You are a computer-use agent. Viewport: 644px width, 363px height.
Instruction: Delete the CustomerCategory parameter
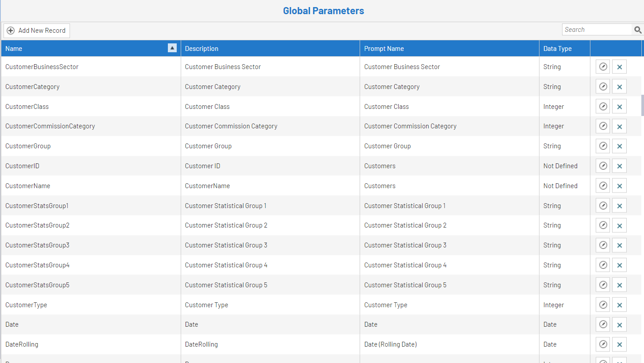tap(619, 87)
